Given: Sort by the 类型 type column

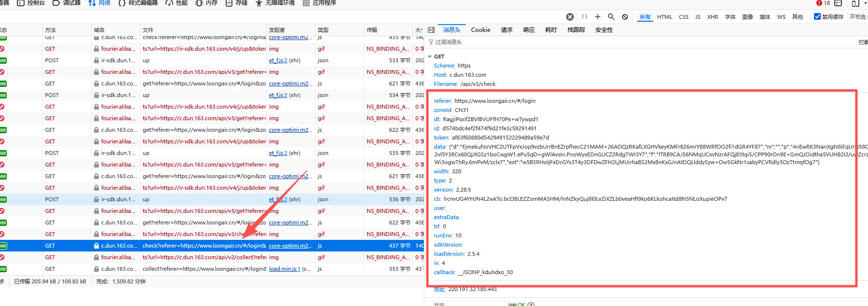Looking at the screenshot, I should (x=339, y=30).
